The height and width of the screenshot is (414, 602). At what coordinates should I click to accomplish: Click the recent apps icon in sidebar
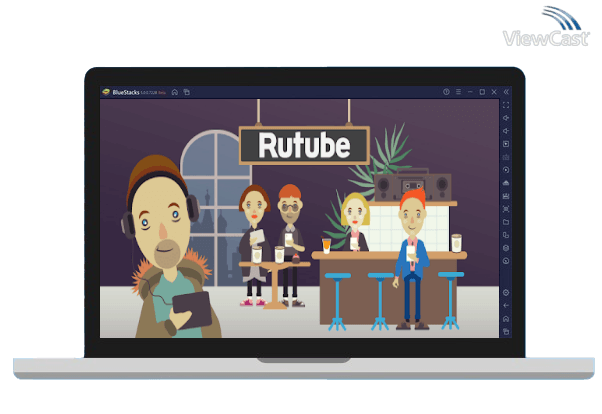click(x=506, y=332)
